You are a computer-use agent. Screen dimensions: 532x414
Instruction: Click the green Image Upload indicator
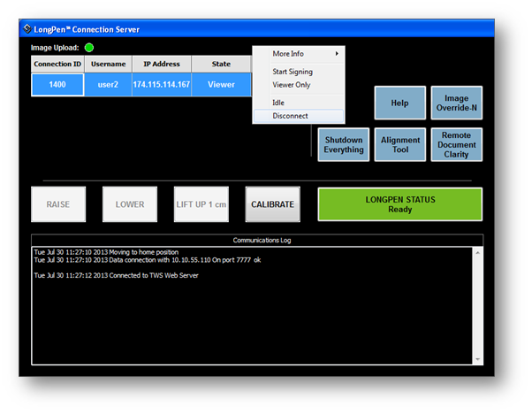(89, 48)
